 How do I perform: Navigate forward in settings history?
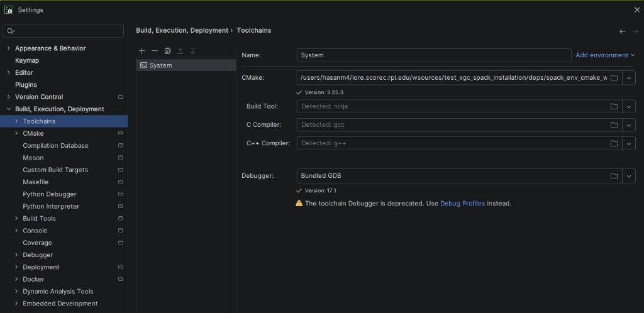tap(635, 31)
